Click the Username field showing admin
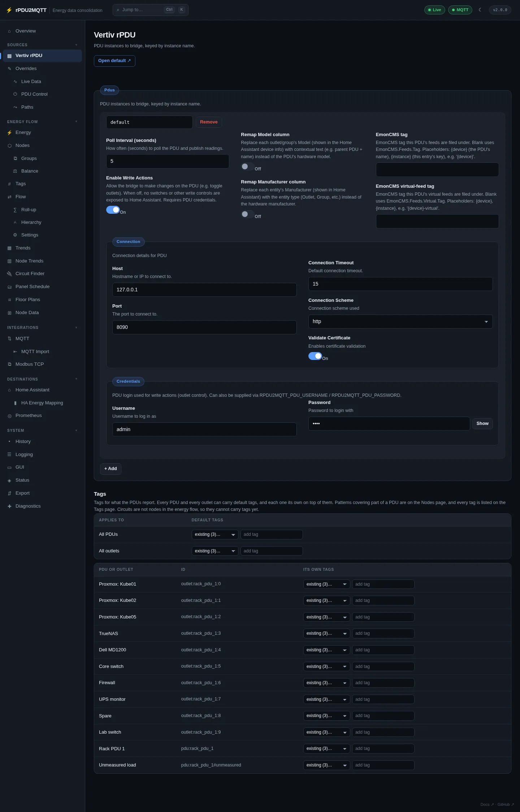This screenshot has width=520, height=812. coord(204,429)
